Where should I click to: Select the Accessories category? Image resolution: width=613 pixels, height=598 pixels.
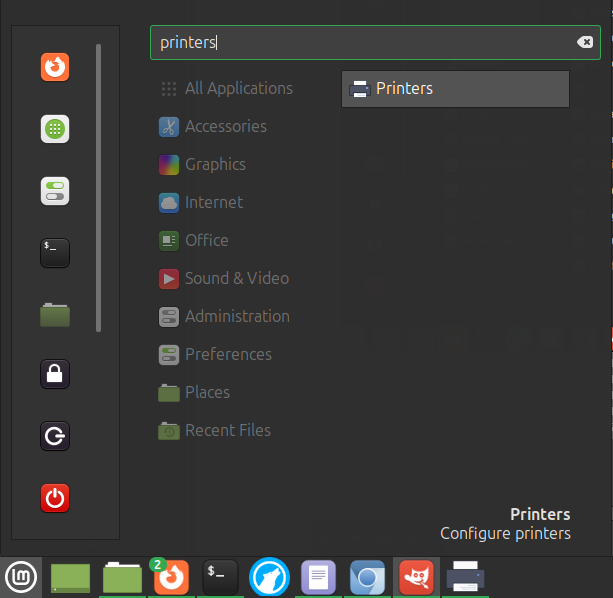(x=225, y=127)
